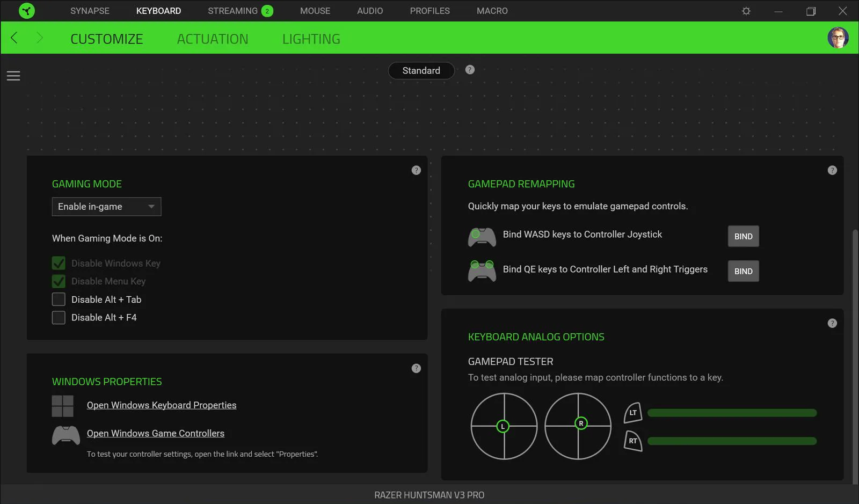Toggle Disable Windows Key checkbox

59,263
